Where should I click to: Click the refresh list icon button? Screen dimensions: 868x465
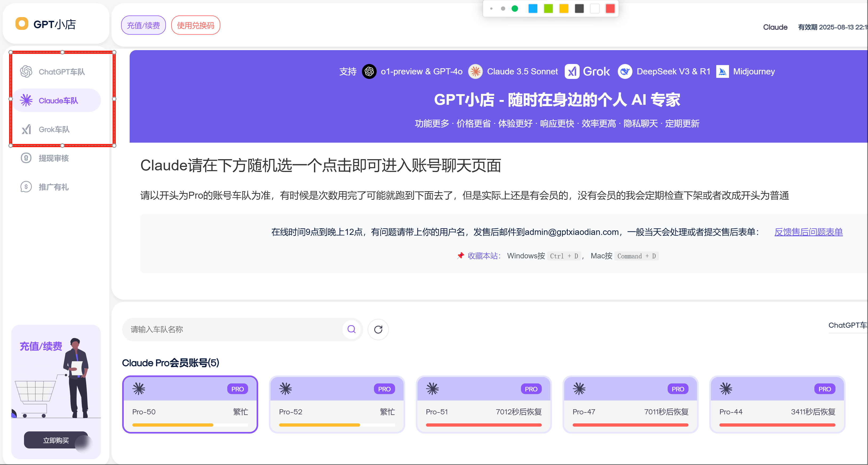378,329
